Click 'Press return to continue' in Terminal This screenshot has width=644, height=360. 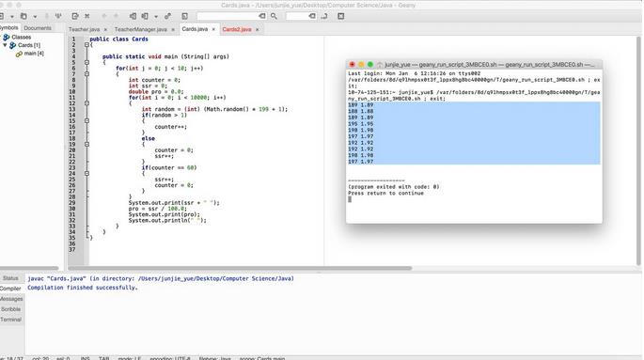[x=385, y=194]
